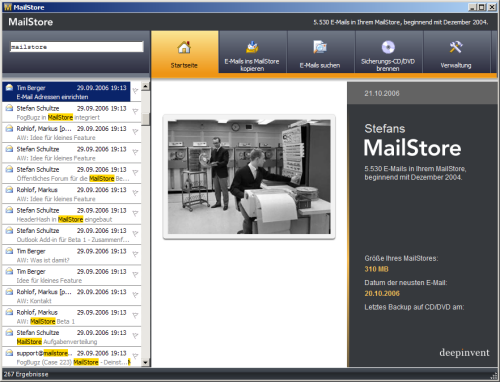Open email AW: MailStore Beta 1

[x=72, y=317]
